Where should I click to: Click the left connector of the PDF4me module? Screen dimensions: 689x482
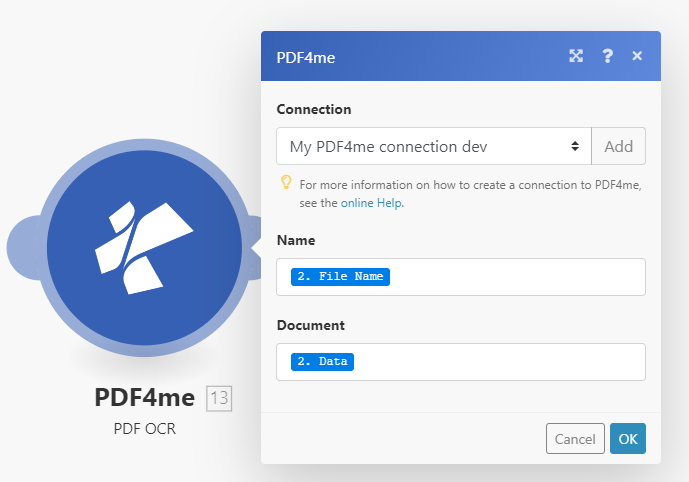(23, 247)
